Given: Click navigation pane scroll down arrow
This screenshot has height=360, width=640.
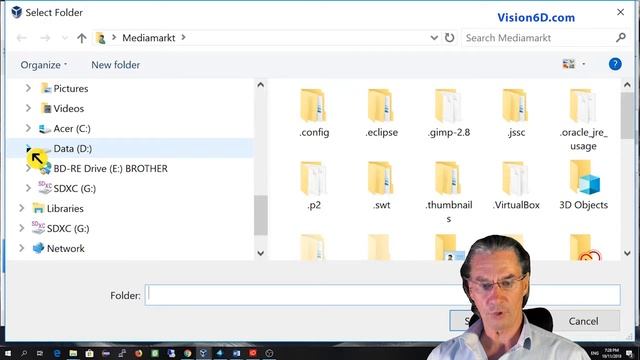Looking at the screenshot, I should click(x=260, y=253).
